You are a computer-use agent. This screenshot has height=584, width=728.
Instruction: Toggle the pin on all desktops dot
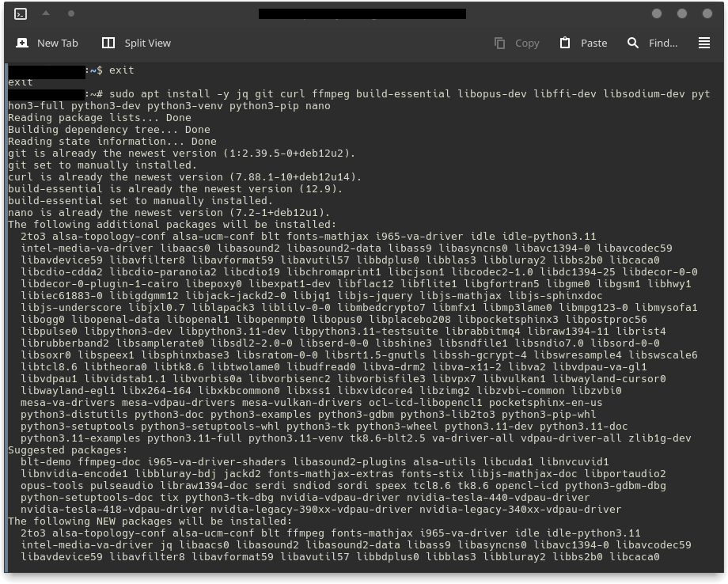71,13
